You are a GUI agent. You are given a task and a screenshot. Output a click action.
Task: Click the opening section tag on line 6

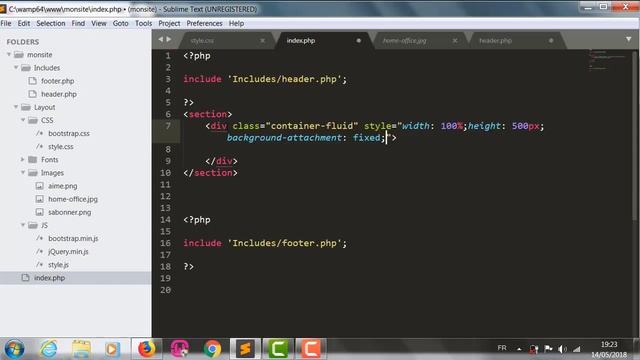pyautogui.click(x=207, y=114)
